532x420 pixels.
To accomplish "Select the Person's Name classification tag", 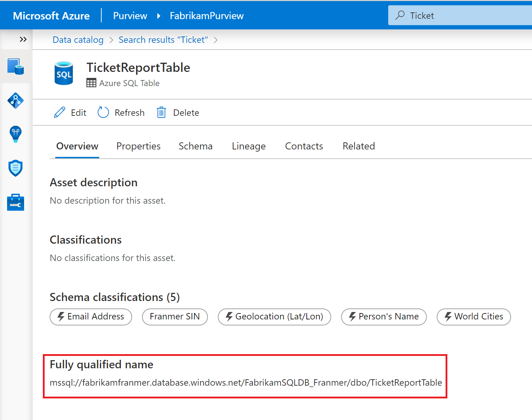I will 384,317.
